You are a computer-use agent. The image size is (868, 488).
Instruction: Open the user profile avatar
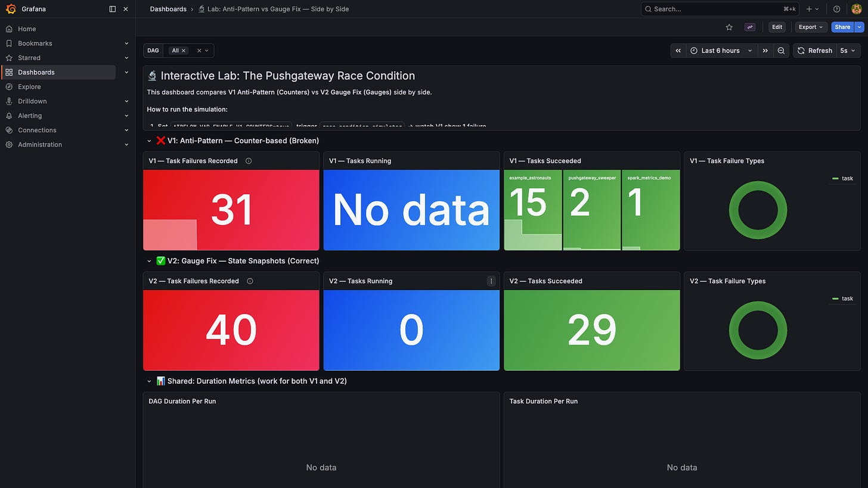[x=857, y=9]
